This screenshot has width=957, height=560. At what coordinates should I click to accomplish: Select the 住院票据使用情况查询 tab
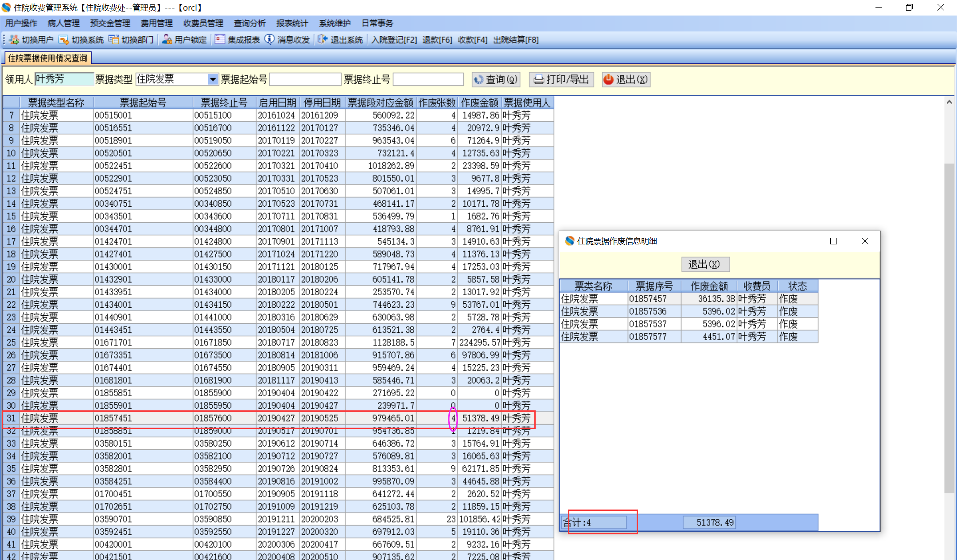[48, 58]
